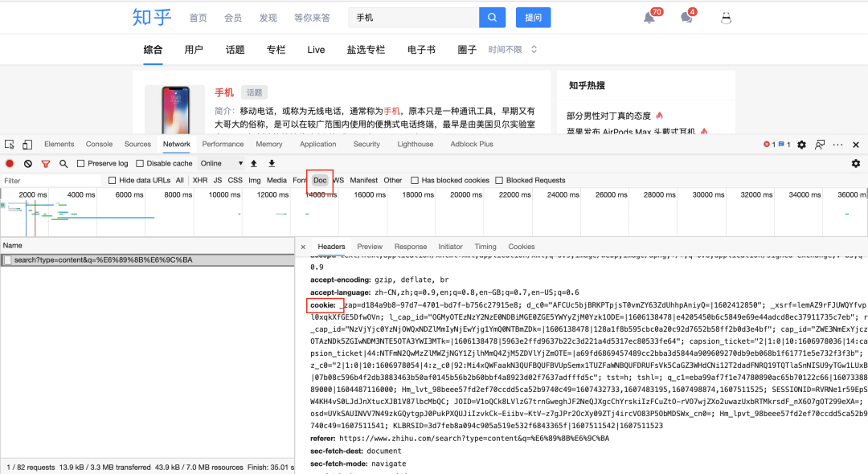Open network settings gear icon

(856, 164)
